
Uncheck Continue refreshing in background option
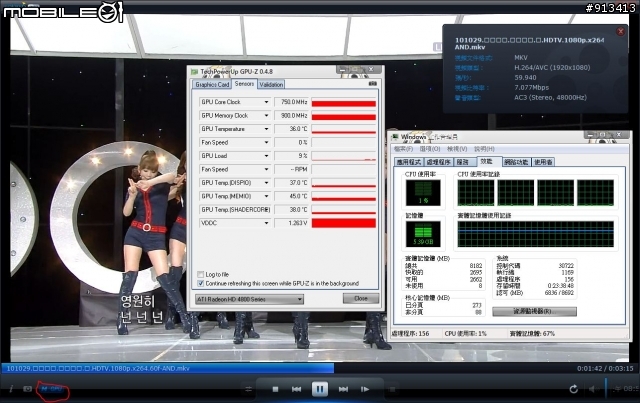(x=200, y=283)
